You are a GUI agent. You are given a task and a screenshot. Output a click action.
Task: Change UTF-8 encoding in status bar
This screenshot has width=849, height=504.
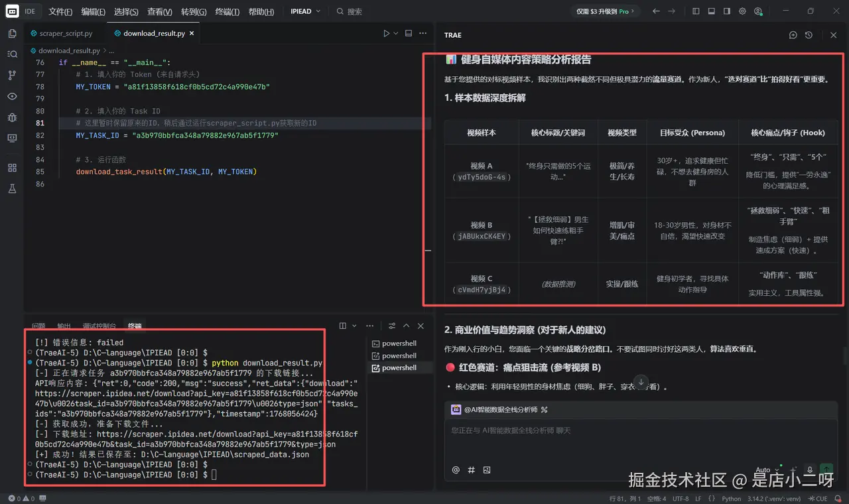click(681, 499)
